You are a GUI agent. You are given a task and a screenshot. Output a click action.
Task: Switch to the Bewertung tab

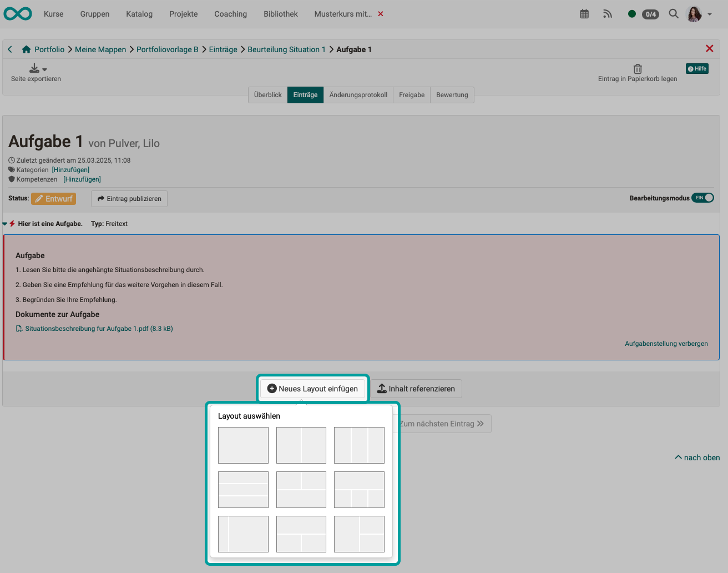[452, 94]
